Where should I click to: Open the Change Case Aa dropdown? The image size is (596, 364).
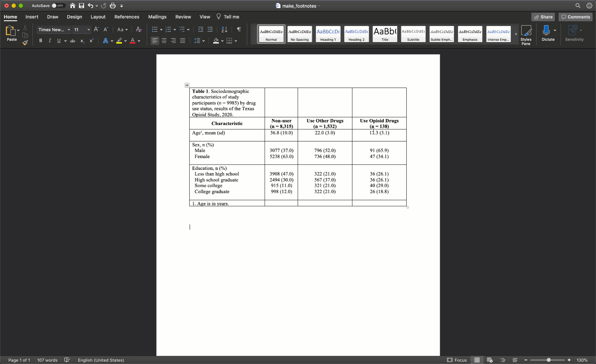click(x=122, y=30)
